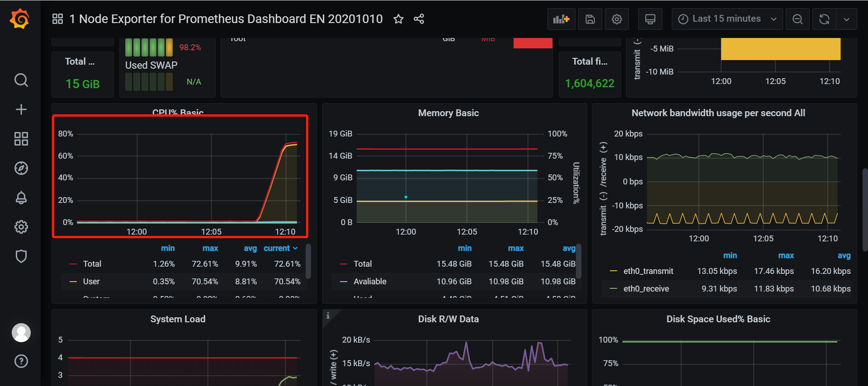
Task: Open the Last 15 minutes time picker
Action: [x=727, y=19]
